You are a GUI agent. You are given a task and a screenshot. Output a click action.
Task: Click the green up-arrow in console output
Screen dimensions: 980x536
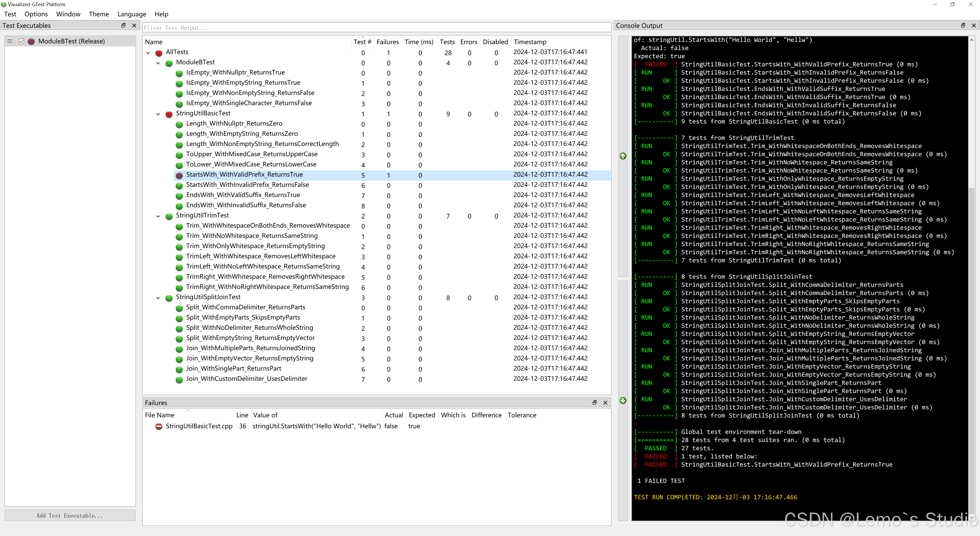pyautogui.click(x=623, y=156)
